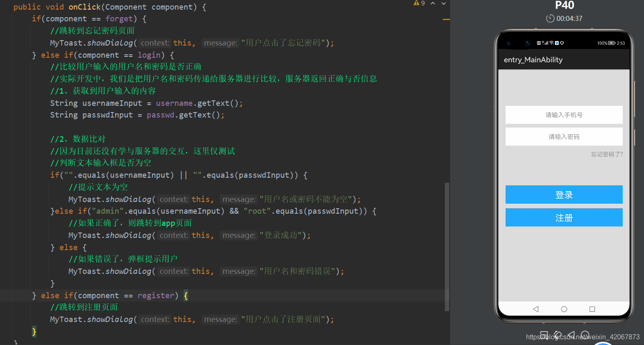Click the "登录成功" message string
Image resolution: width=644 pixels, height=345 pixels.
[281, 235]
